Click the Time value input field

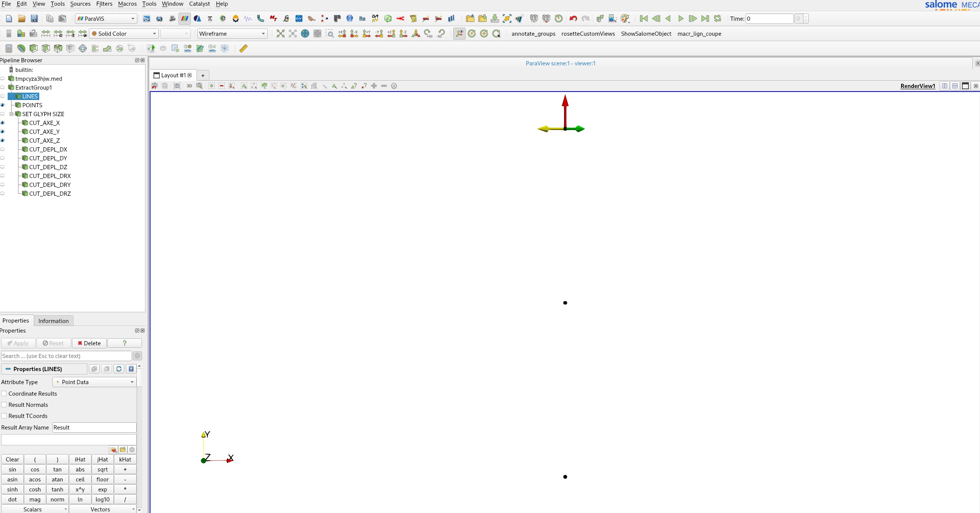769,18
